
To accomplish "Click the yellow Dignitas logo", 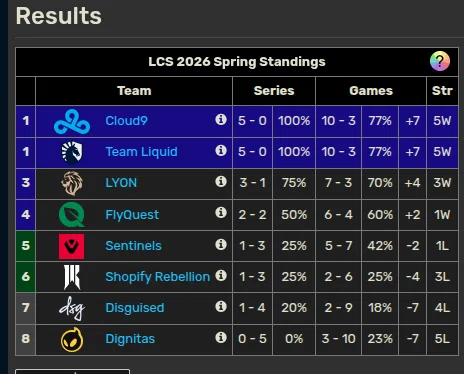I will click(x=72, y=340).
